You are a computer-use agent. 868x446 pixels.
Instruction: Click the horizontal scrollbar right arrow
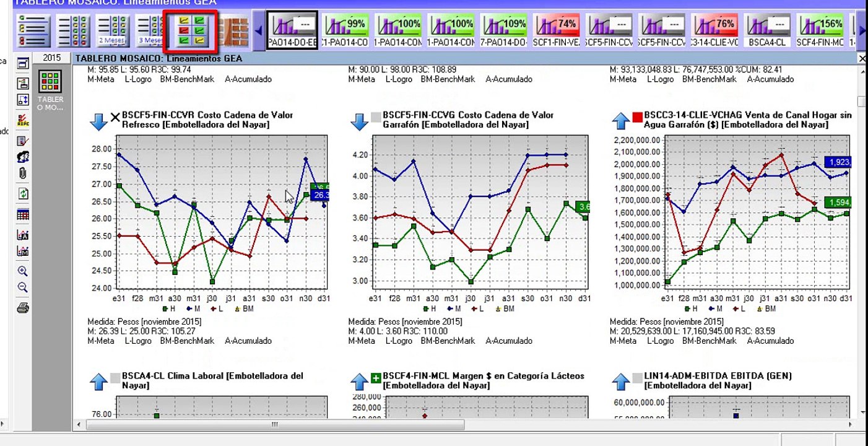coord(851,425)
